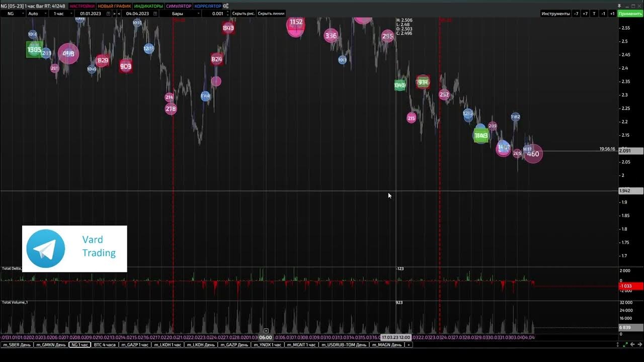Click the vertical resize arrows icon at bottom right

click(617, 345)
